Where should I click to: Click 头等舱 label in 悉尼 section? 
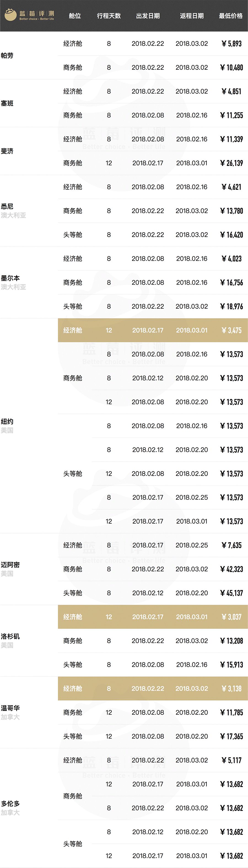click(73, 235)
